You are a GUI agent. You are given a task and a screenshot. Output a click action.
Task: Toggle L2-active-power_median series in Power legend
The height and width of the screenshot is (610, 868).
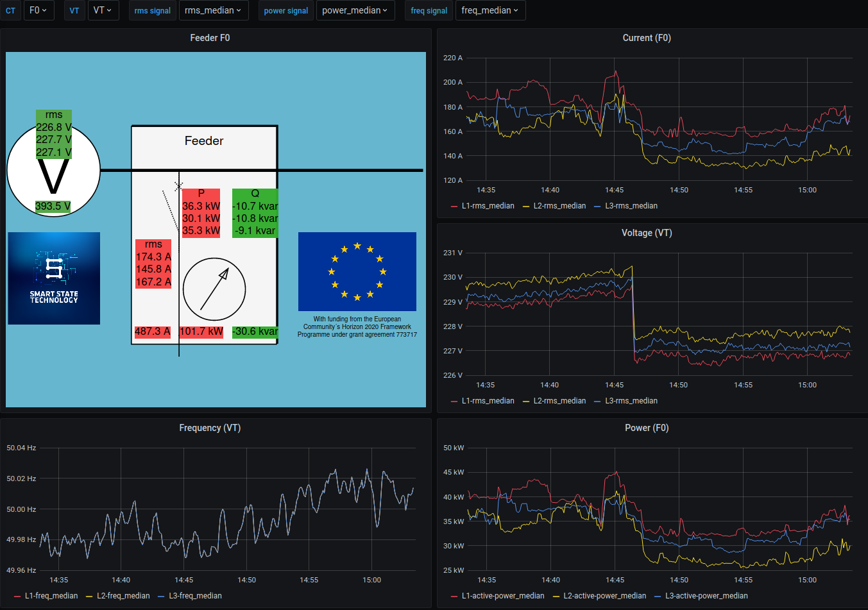[605, 596]
